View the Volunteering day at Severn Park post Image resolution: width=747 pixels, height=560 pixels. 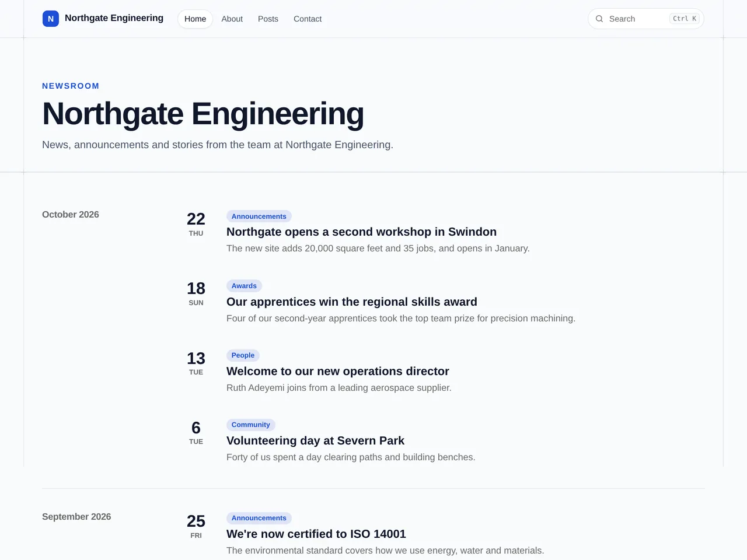315,440
